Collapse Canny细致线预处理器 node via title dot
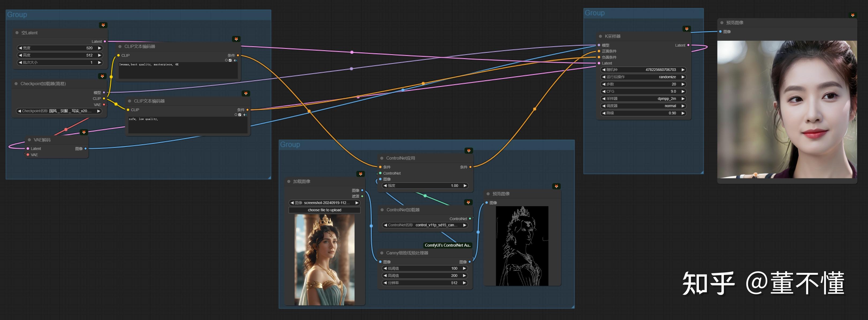The image size is (868, 320). click(x=382, y=253)
